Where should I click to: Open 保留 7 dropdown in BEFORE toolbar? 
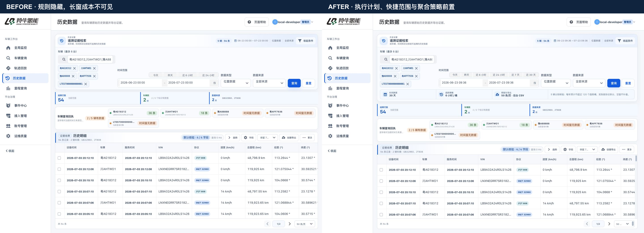tap(267, 138)
